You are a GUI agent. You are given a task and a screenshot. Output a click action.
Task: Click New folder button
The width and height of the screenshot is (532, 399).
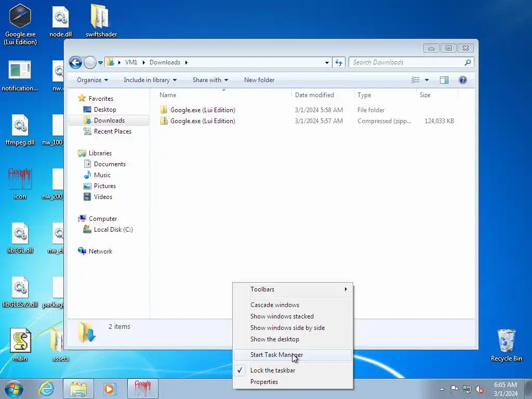tap(259, 80)
